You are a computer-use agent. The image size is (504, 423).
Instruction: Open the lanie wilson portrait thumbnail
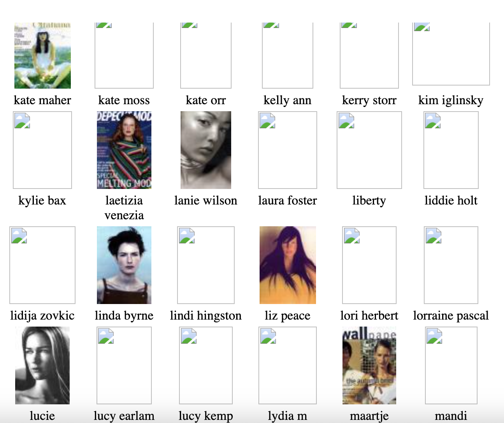pos(206,150)
